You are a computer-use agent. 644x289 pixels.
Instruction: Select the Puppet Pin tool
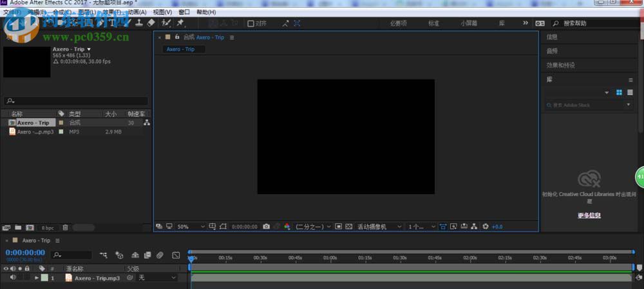click(x=180, y=23)
